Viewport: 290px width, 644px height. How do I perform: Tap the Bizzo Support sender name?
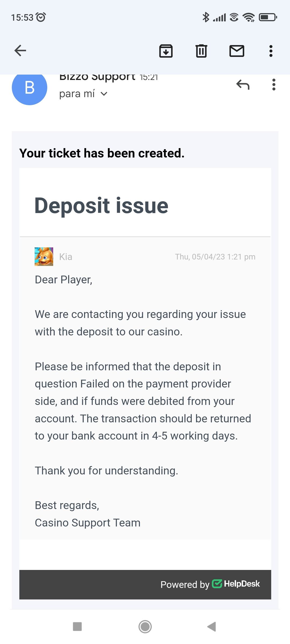(97, 77)
